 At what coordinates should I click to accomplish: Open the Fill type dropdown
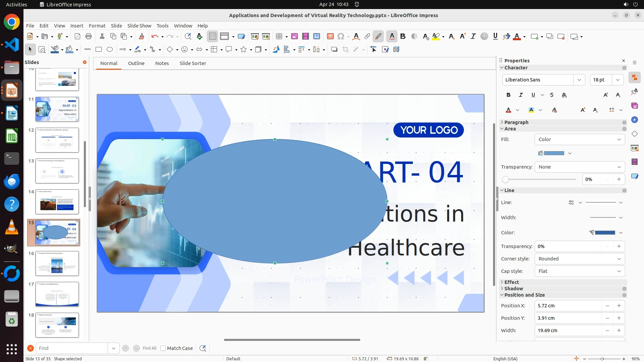[580, 139]
